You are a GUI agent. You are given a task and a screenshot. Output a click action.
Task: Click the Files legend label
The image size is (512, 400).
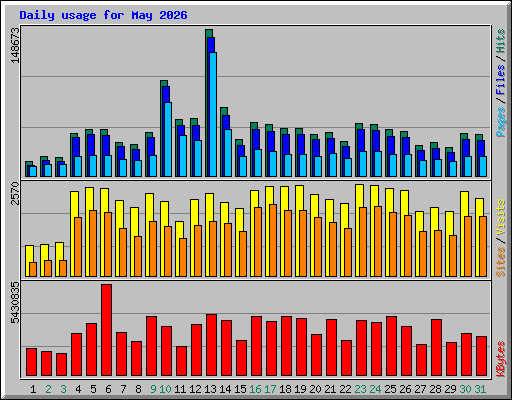[501, 80]
